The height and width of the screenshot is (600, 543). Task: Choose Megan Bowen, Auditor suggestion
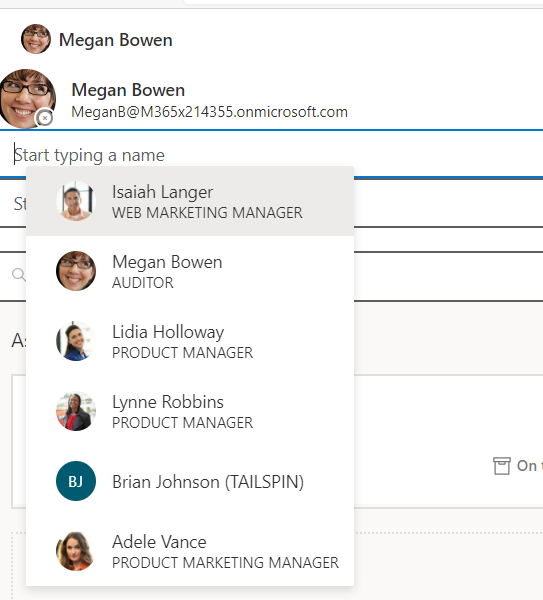click(x=190, y=271)
